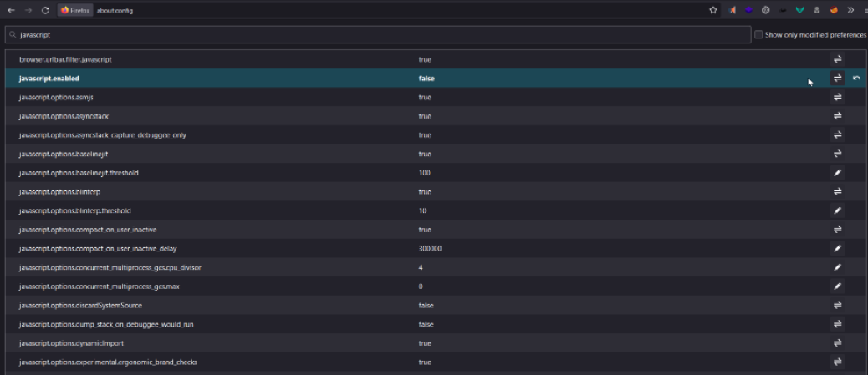
Task: Click the value 10 for blinterp.threshold
Action: (x=422, y=210)
